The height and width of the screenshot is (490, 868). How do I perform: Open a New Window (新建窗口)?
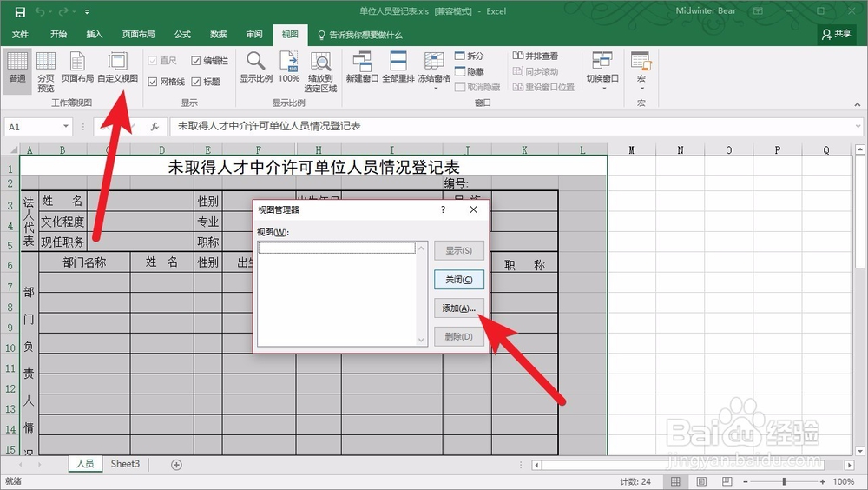362,67
